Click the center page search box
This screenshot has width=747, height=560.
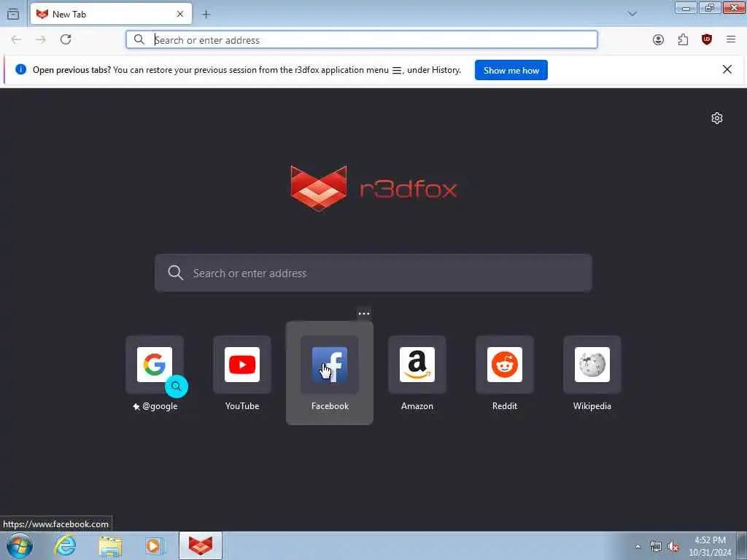[373, 273]
